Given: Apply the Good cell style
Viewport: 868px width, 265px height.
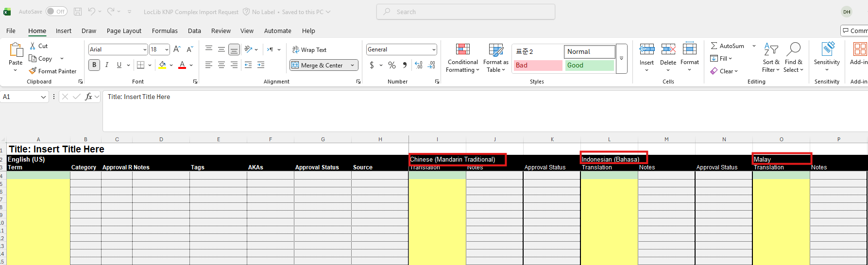Looking at the screenshot, I should [x=590, y=65].
